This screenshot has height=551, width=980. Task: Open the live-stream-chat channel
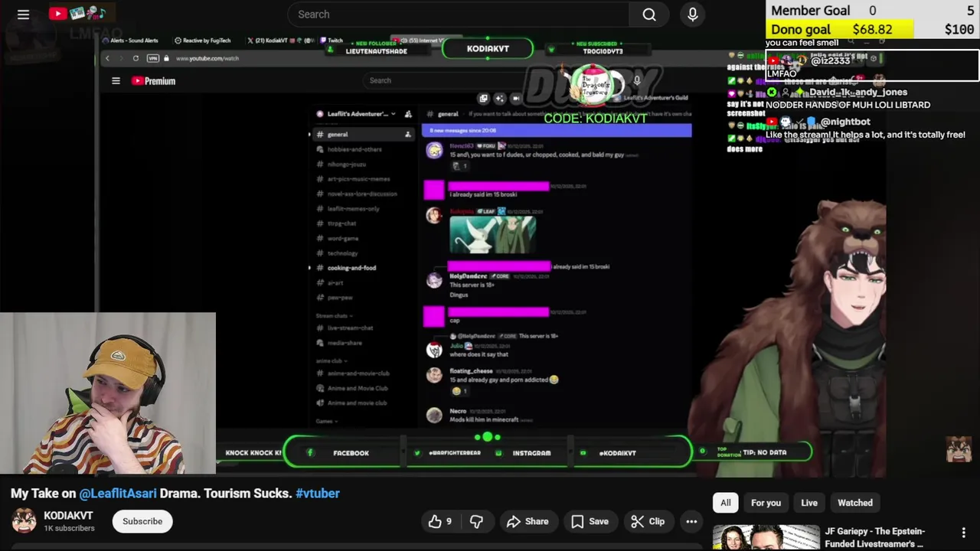pyautogui.click(x=350, y=328)
